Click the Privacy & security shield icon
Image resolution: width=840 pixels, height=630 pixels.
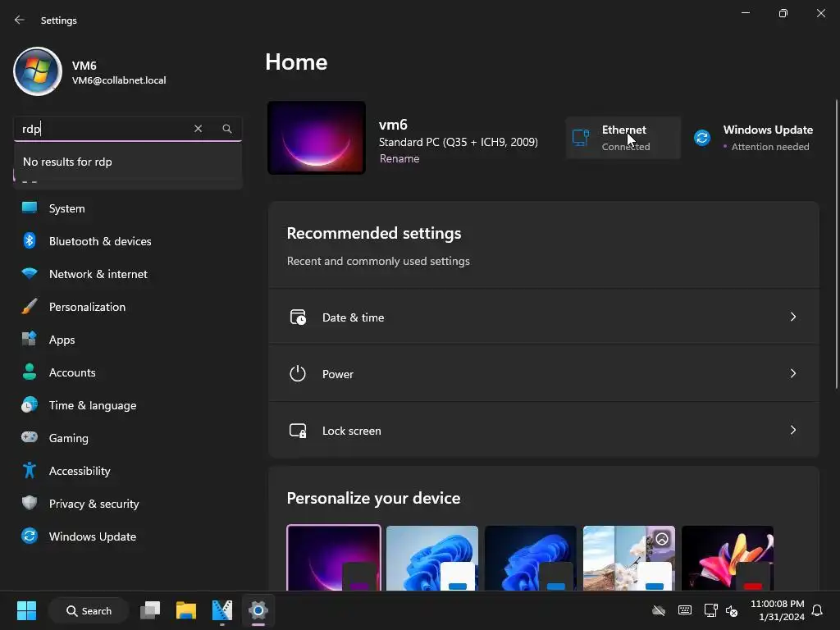point(30,503)
